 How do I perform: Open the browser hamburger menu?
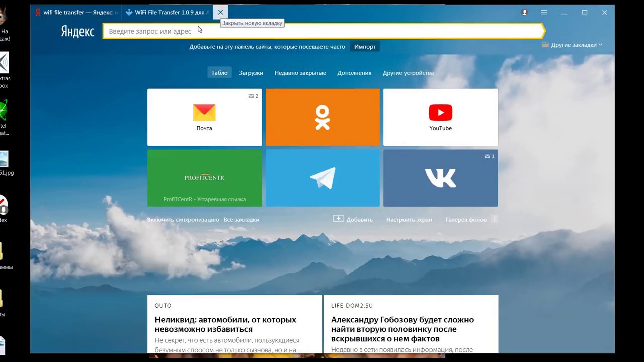(544, 12)
